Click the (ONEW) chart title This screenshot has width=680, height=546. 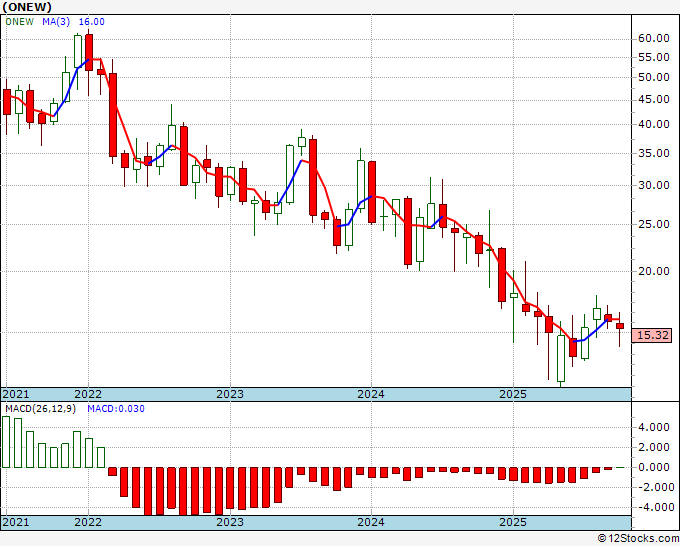click(x=27, y=7)
